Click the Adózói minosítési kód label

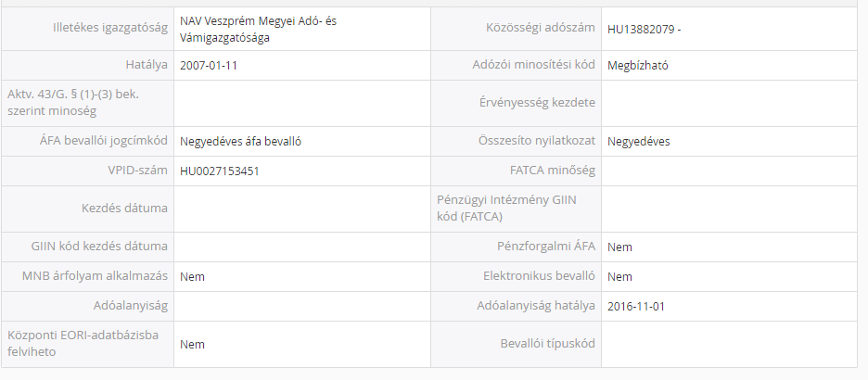pyautogui.click(x=533, y=65)
